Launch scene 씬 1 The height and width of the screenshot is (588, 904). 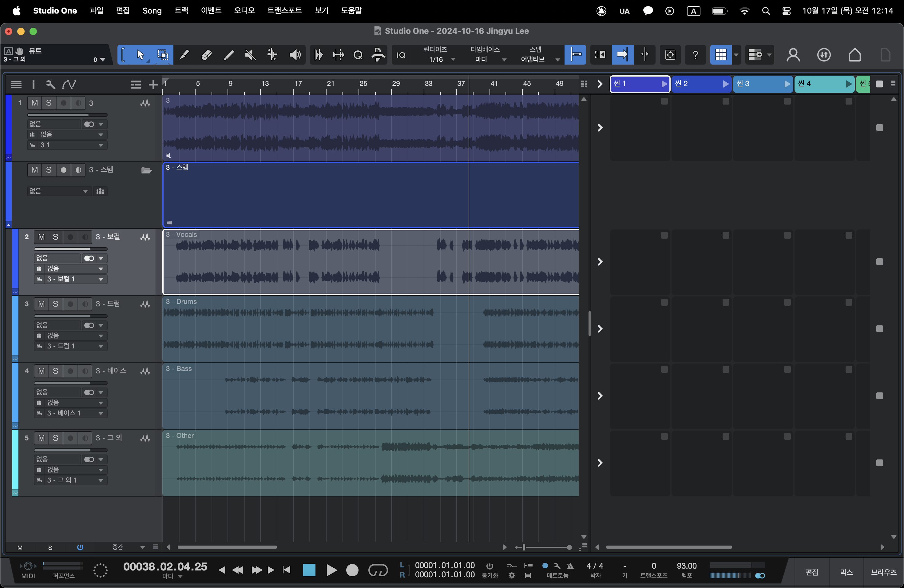[x=664, y=84]
